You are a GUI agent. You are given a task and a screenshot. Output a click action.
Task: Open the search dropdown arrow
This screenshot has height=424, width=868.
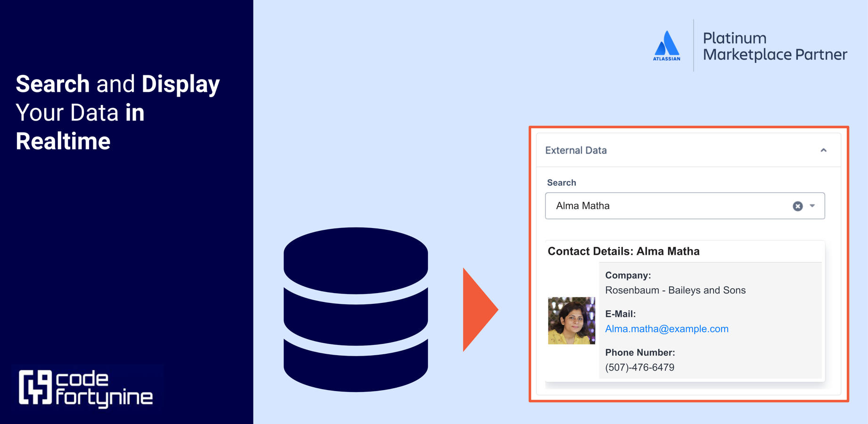[x=812, y=206]
